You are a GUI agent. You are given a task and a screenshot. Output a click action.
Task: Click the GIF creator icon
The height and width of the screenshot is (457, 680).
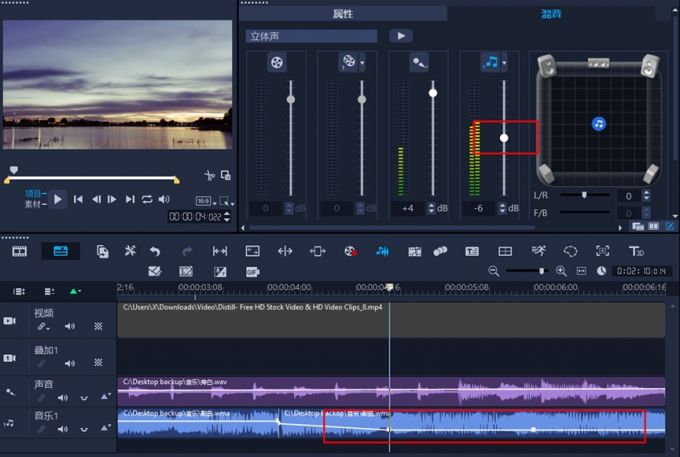[x=252, y=272]
